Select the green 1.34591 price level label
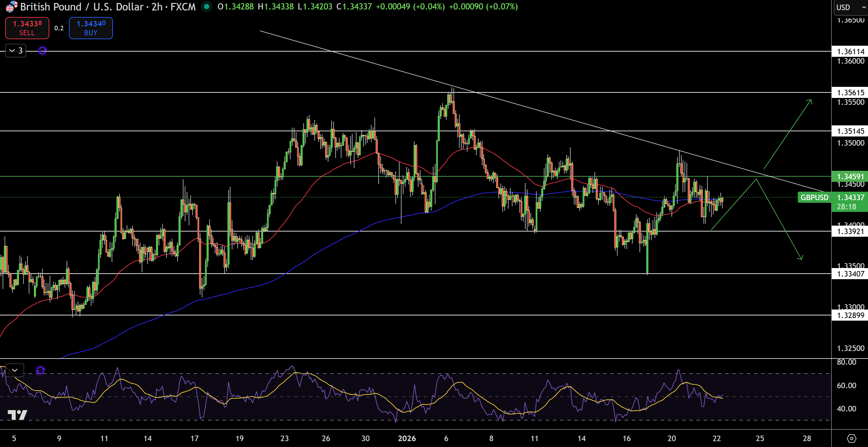The height and width of the screenshot is (447, 868). point(850,176)
